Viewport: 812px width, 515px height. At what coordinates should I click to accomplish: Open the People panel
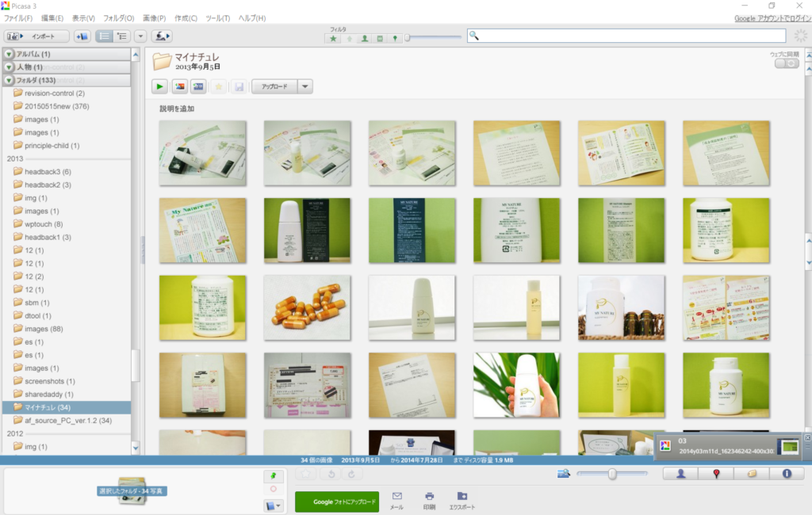pyautogui.click(x=681, y=474)
